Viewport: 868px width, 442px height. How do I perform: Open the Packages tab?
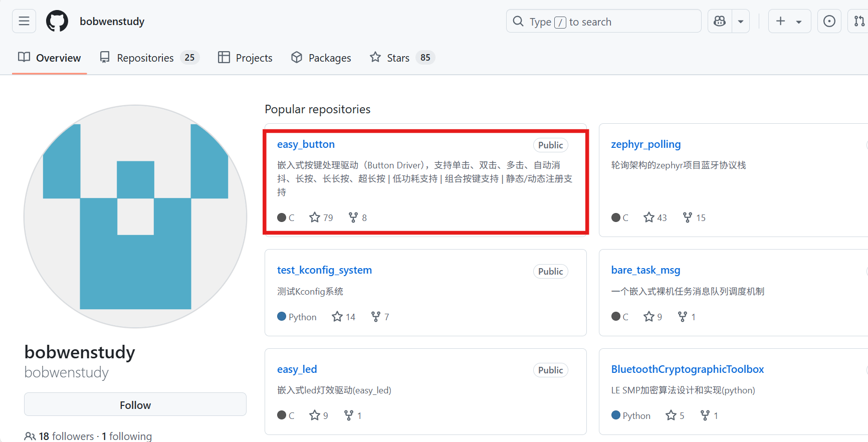pyautogui.click(x=321, y=58)
